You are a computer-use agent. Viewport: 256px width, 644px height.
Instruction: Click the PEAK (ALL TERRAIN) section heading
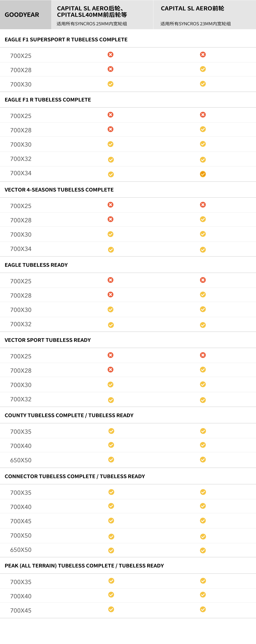click(x=84, y=566)
